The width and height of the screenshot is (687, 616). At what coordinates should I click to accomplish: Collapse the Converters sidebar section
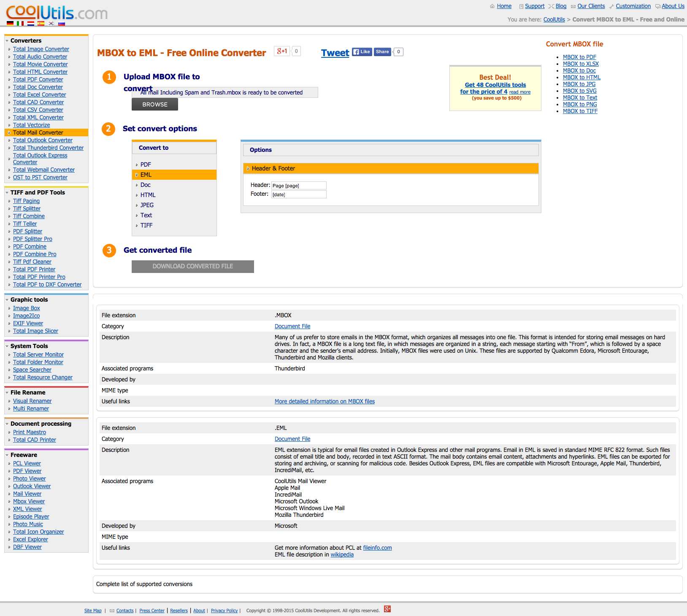7,41
